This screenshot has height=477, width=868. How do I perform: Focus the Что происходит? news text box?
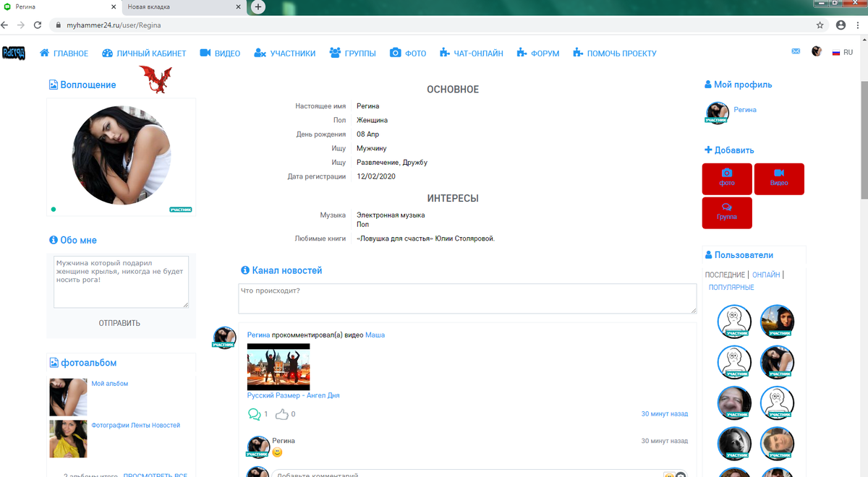click(467, 298)
